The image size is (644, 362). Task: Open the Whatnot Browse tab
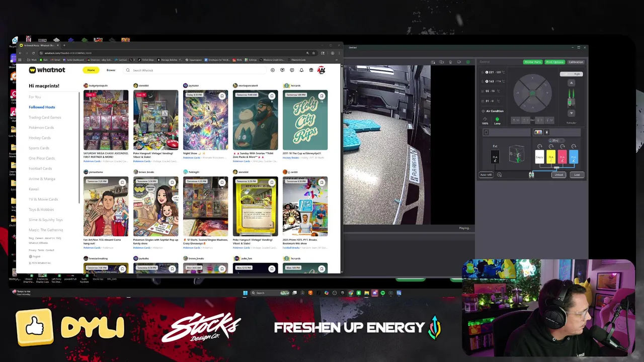click(x=111, y=70)
